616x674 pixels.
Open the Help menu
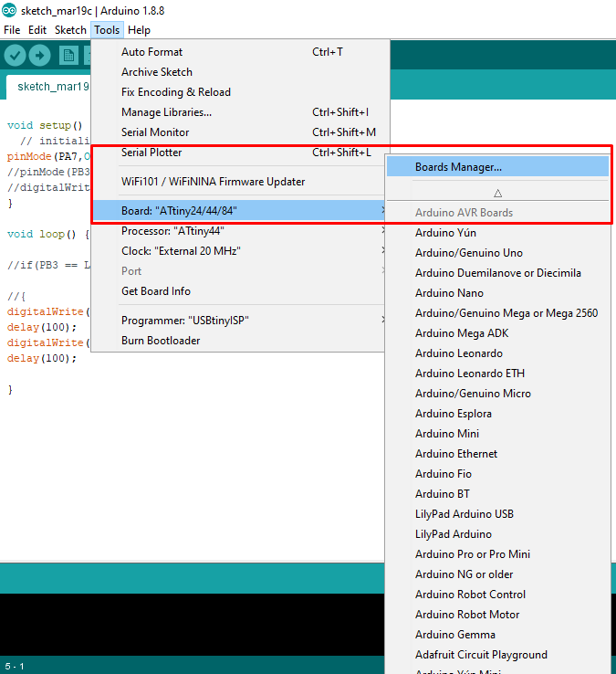pos(140,30)
